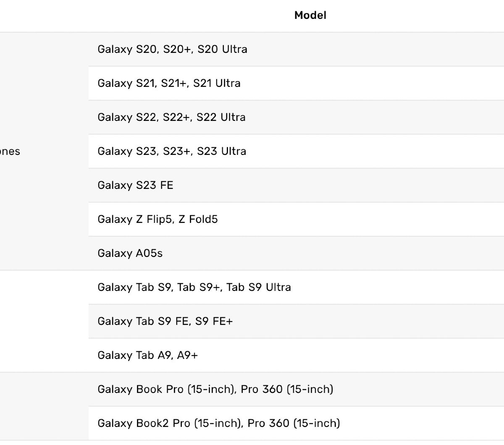Click the partially visible 'ones' category cell text
Viewport: 504px width, 445px height.
[10, 152]
